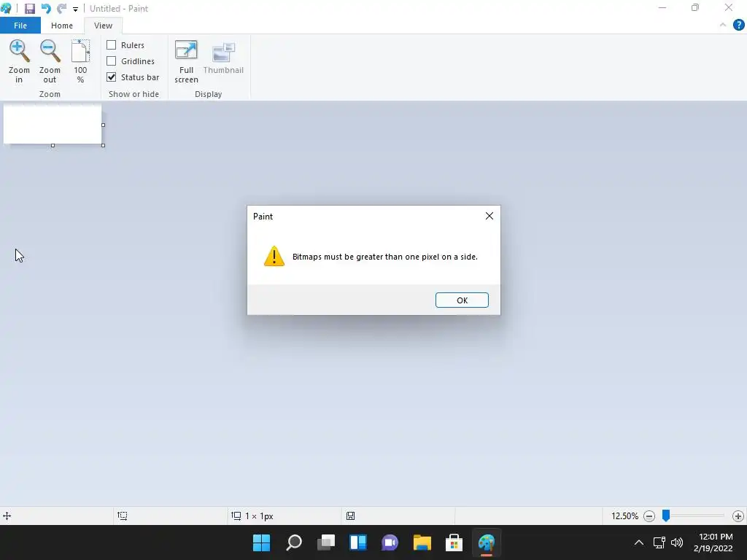The image size is (747, 560).
Task: Open Microsoft Store from taskbar
Action: (x=454, y=542)
